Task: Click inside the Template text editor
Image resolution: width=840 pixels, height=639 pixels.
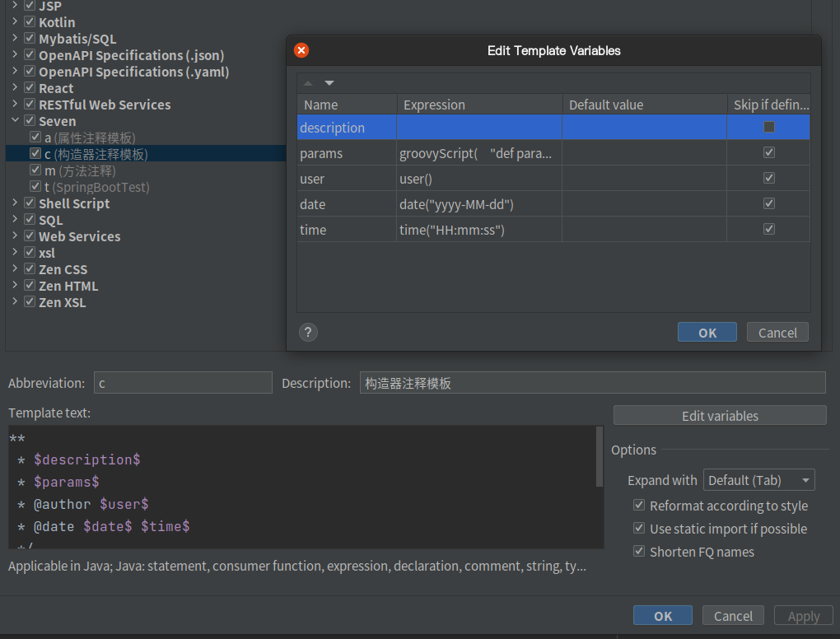Action: point(301,487)
